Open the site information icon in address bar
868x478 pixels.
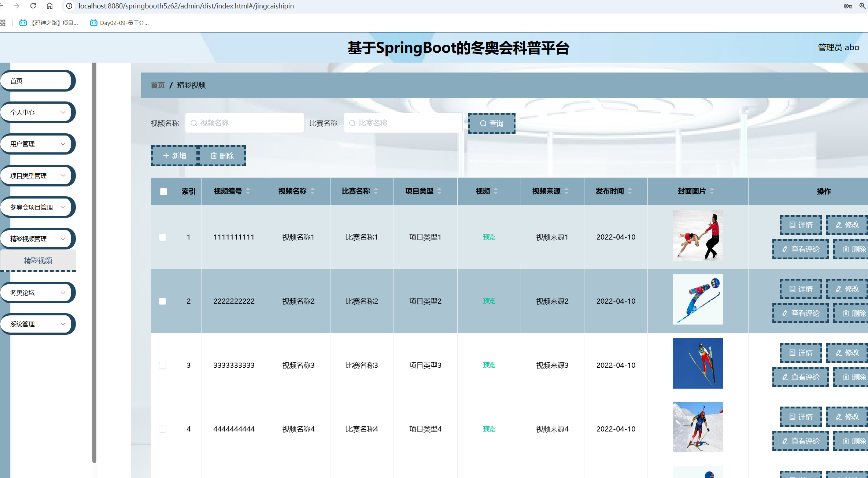(69, 6)
